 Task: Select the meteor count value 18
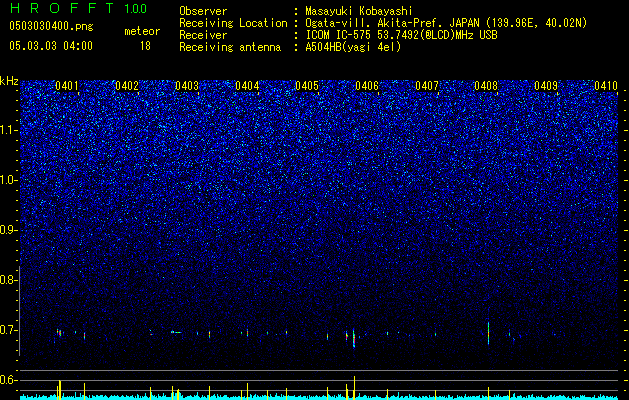point(145,46)
